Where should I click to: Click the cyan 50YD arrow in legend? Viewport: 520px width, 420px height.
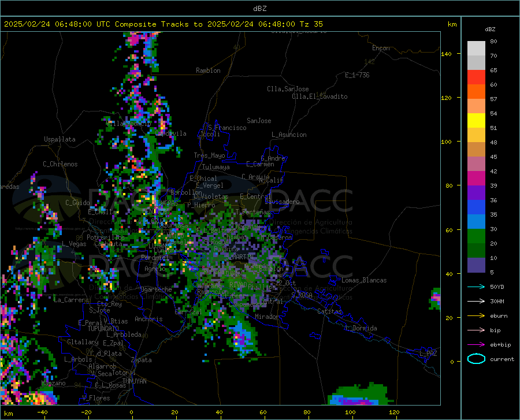click(476, 287)
